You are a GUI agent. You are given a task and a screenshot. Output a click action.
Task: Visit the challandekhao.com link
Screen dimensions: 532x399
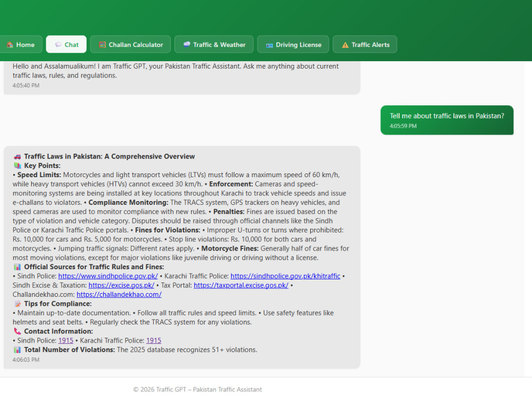point(119,294)
